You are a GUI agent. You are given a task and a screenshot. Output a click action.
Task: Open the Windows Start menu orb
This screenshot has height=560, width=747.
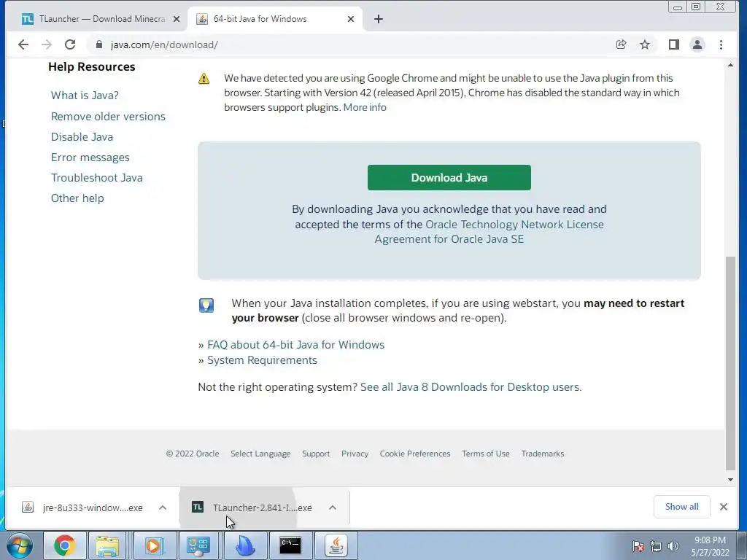(20, 545)
